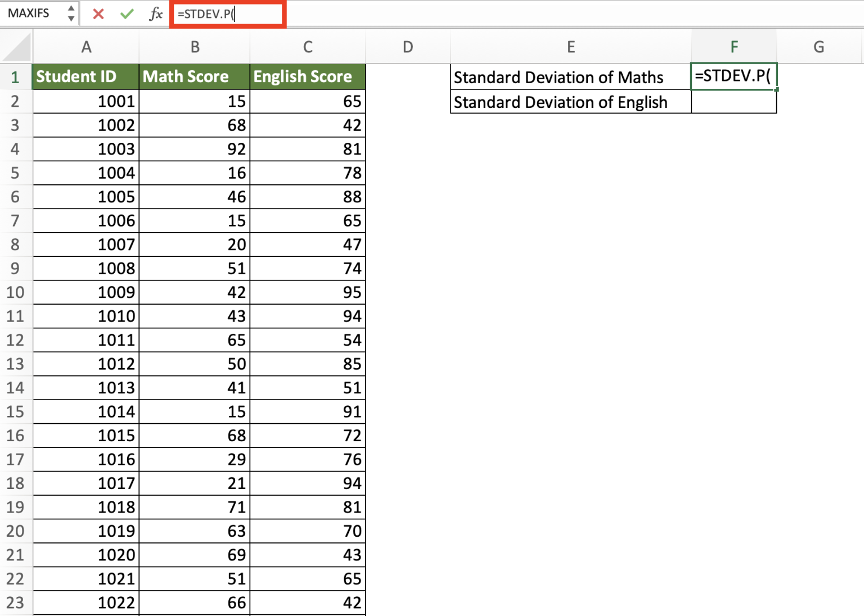Viewport: 864px width, 616px height.
Task: Select row header 10
Action: coord(16,292)
